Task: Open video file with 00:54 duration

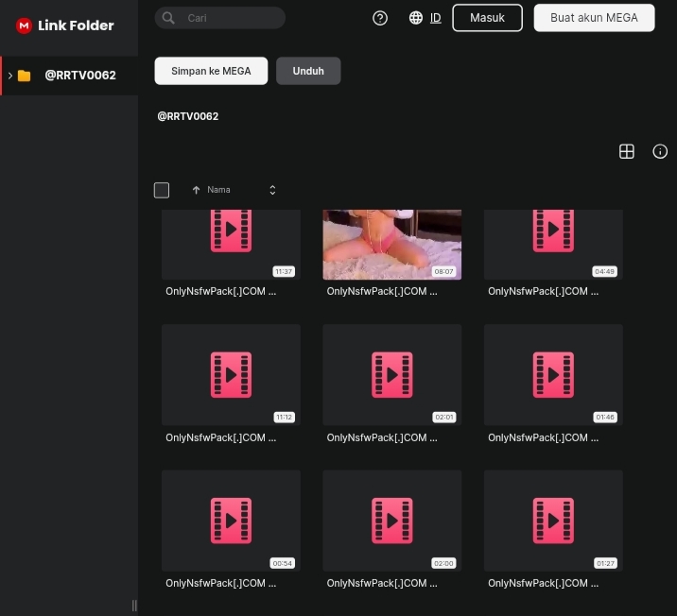Action: 231,521
